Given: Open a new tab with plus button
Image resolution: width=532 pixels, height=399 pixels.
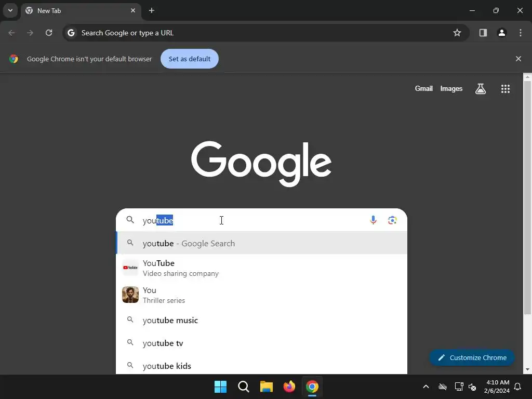Looking at the screenshot, I should (x=152, y=10).
